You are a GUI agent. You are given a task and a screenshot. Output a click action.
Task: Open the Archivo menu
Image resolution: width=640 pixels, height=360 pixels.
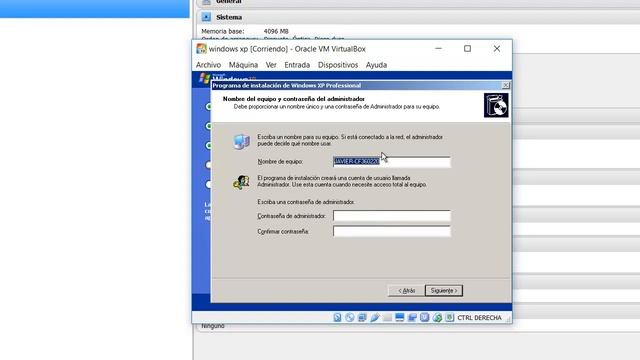(x=208, y=65)
